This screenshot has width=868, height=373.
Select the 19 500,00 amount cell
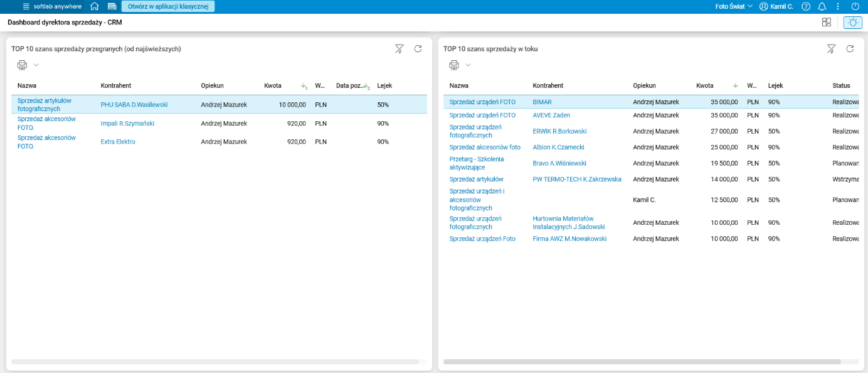click(x=724, y=163)
